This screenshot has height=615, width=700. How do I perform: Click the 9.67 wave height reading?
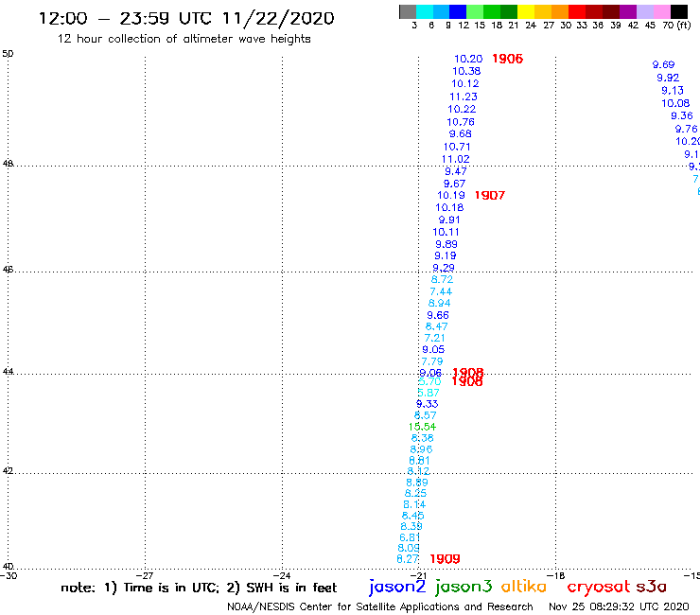click(454, 184)
